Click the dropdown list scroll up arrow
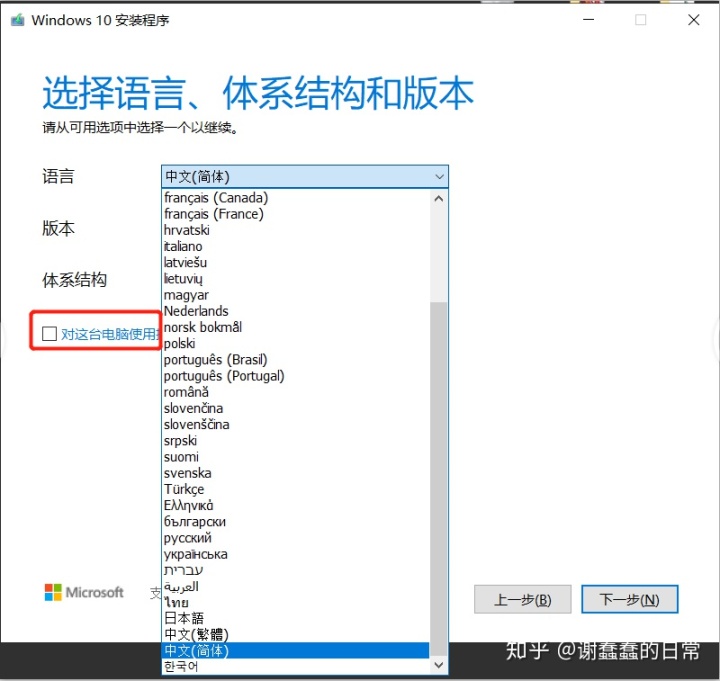Screen dimensions: 720x681 point(439,198)
